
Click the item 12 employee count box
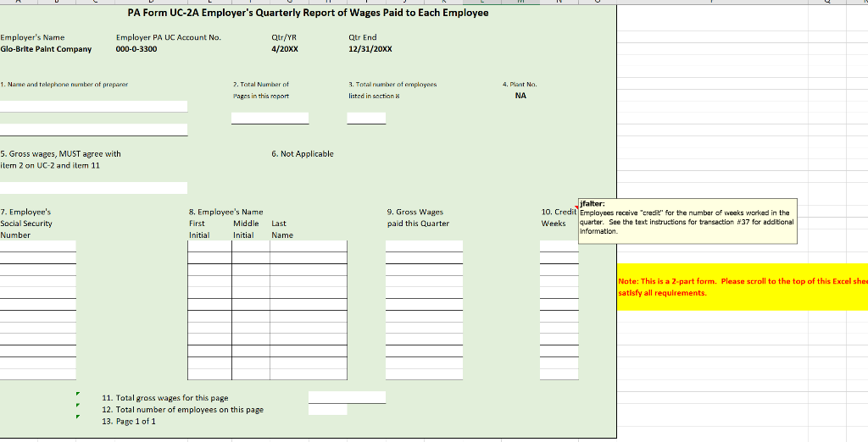coord(327,409)
